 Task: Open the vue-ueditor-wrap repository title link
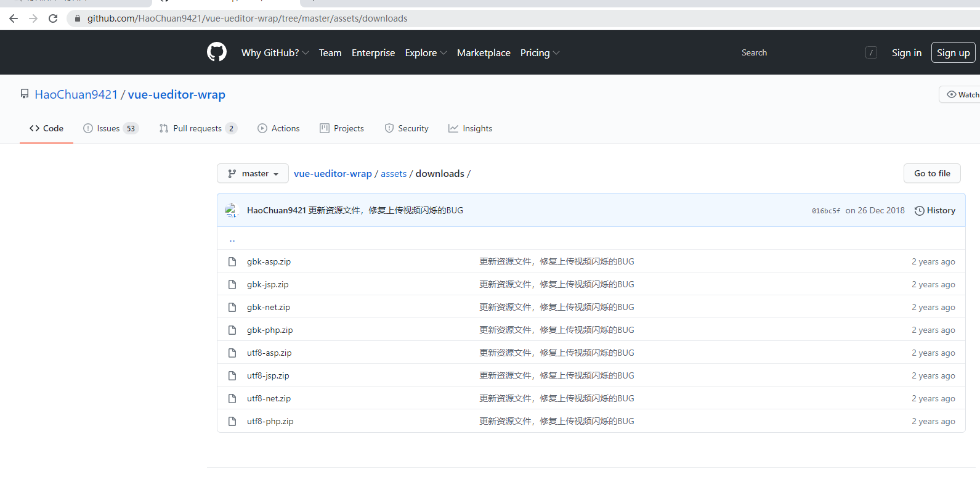click(177, 94)
